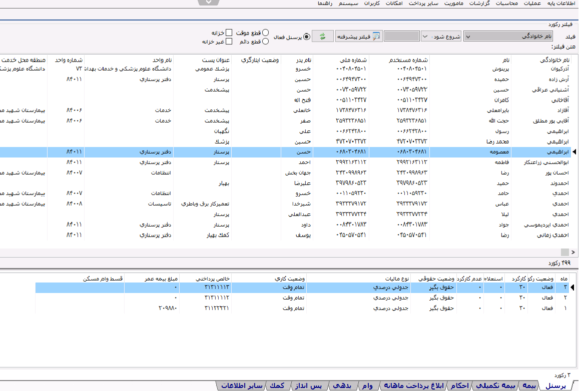Click the row arrow marker beside month ۳
588x391 pixels.
[x=572, y=287]
